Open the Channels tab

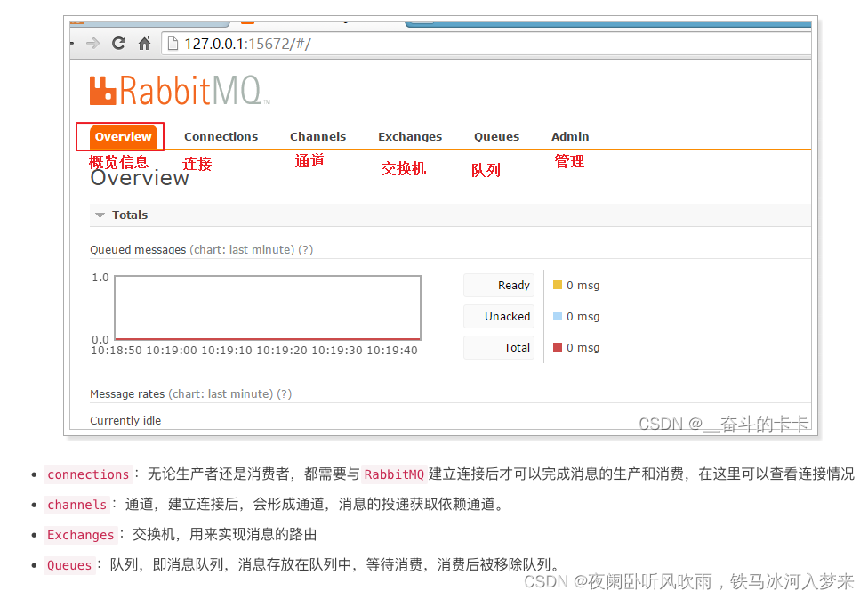point(317,136)
